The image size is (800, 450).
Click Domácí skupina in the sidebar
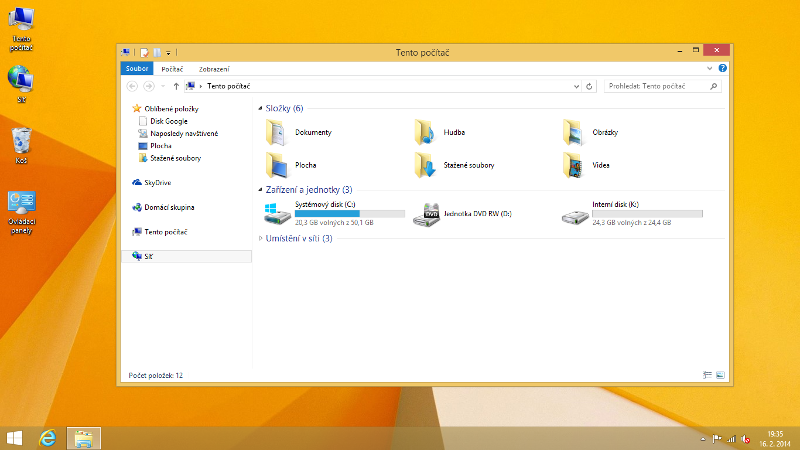168,207
